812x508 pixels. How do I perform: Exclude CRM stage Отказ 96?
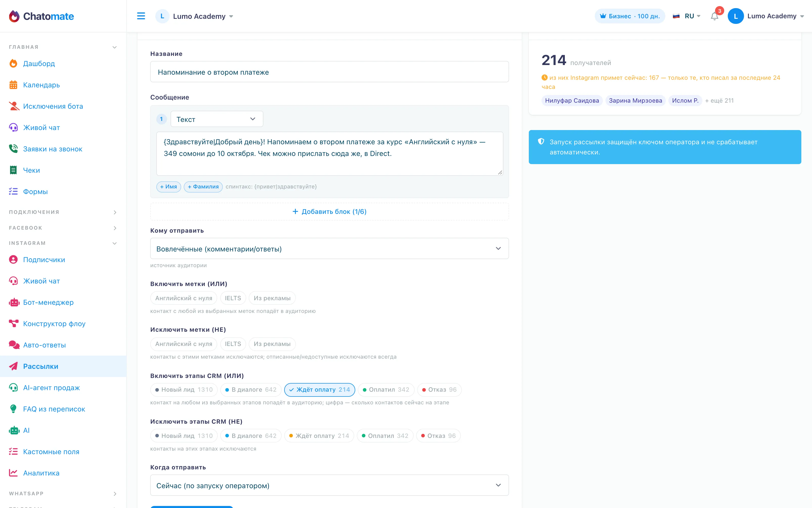click(438, 436)
